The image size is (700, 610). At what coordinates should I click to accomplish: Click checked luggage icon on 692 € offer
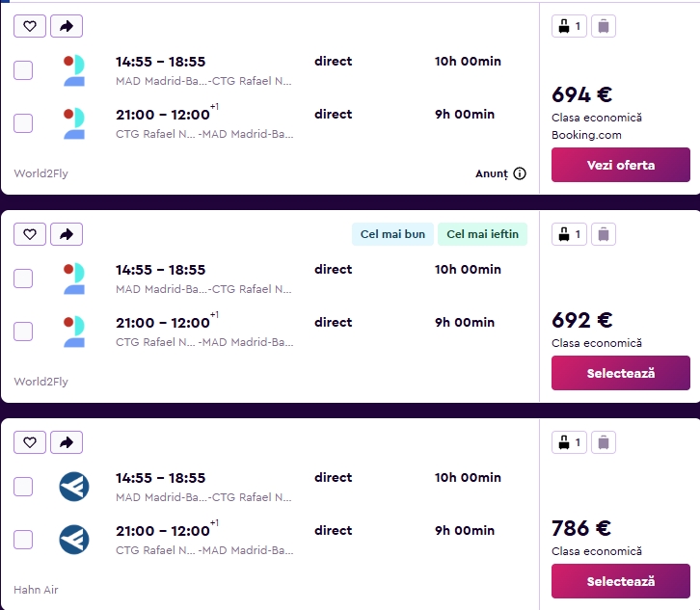pos(604,234)
